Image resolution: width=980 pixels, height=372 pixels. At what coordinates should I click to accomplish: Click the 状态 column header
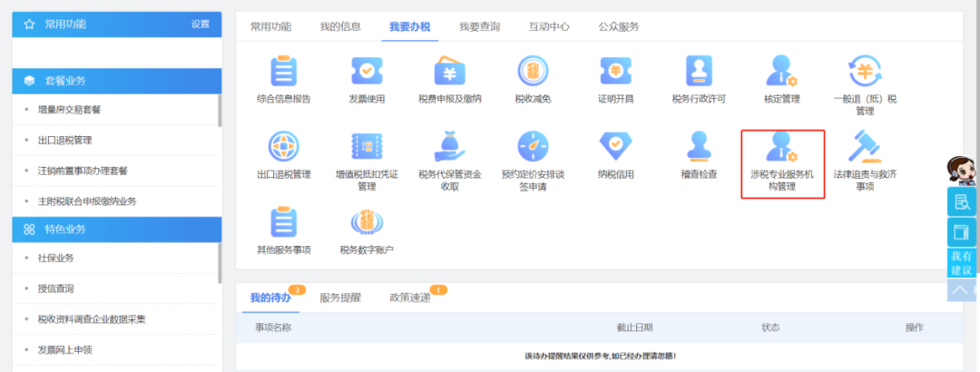pyautogui.click(x=770, y=328)
